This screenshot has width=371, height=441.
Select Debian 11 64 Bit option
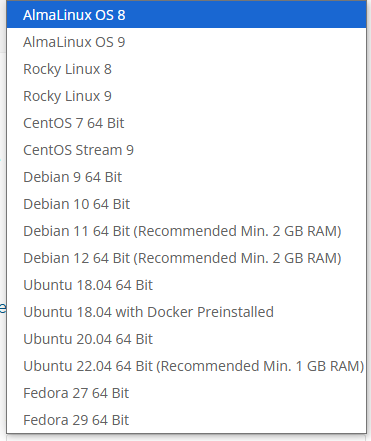point(186,231)
